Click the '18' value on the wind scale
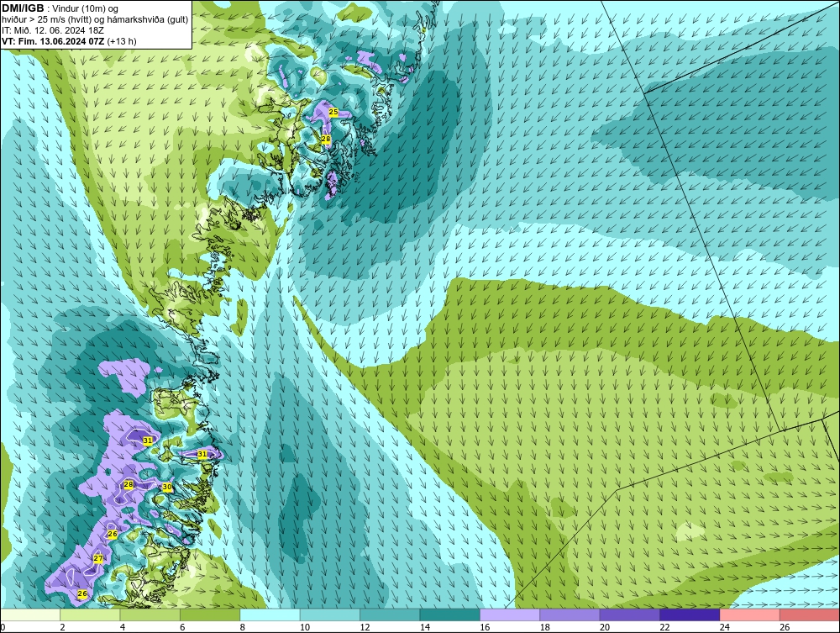This screenshot has width=840, height=633. pyautogui.click(x=545, y=627)
